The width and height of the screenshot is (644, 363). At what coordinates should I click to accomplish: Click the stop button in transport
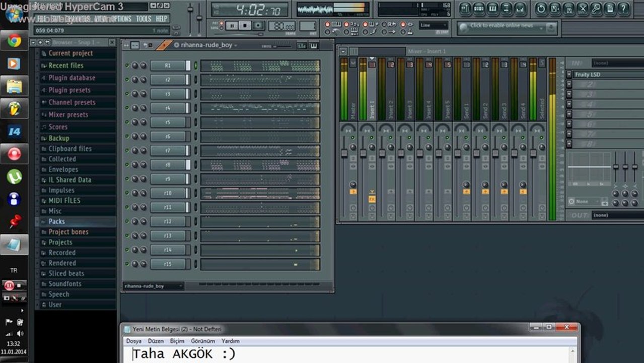(245, 25)
